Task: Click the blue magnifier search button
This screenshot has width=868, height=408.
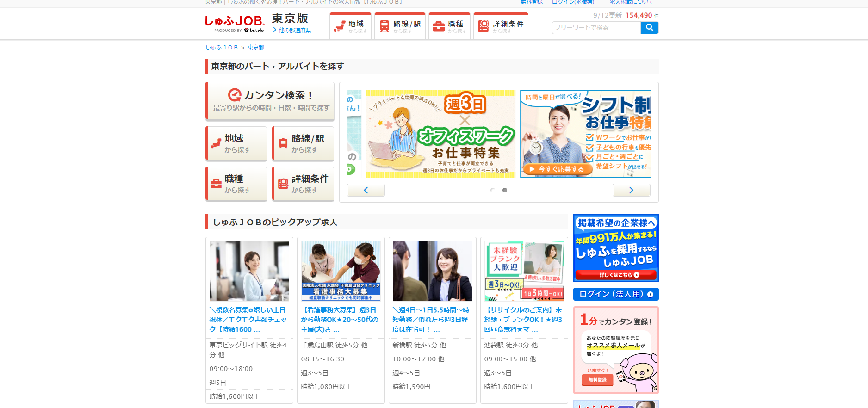Action: (650, 28)
